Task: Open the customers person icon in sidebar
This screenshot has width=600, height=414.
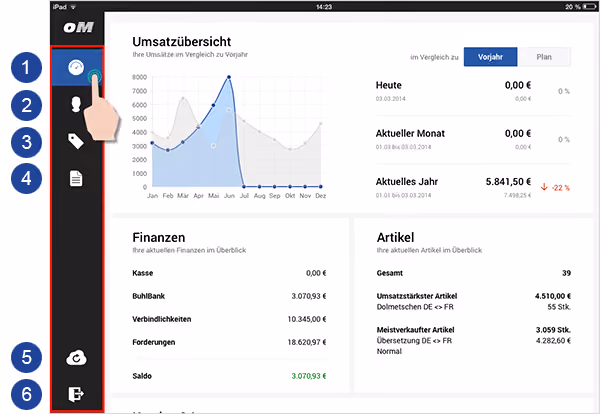Action: pyautogui.click(x=76, y=104)
